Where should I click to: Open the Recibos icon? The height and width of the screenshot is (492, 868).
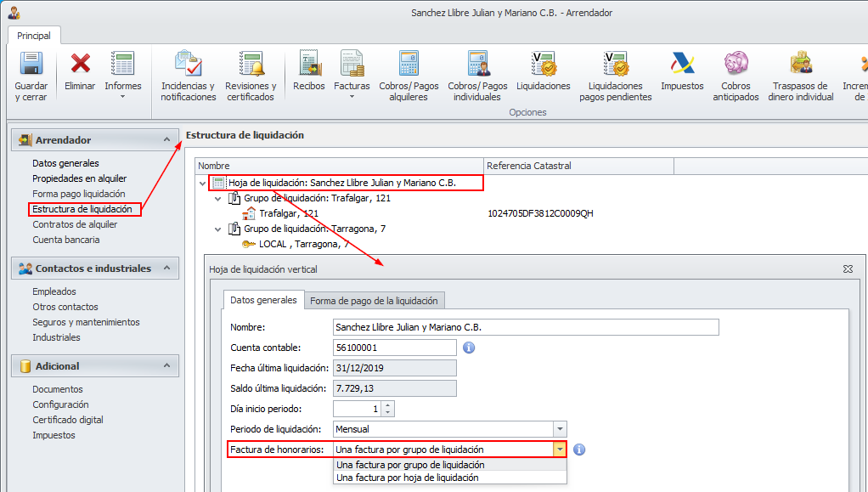click(x=309, y=63)
